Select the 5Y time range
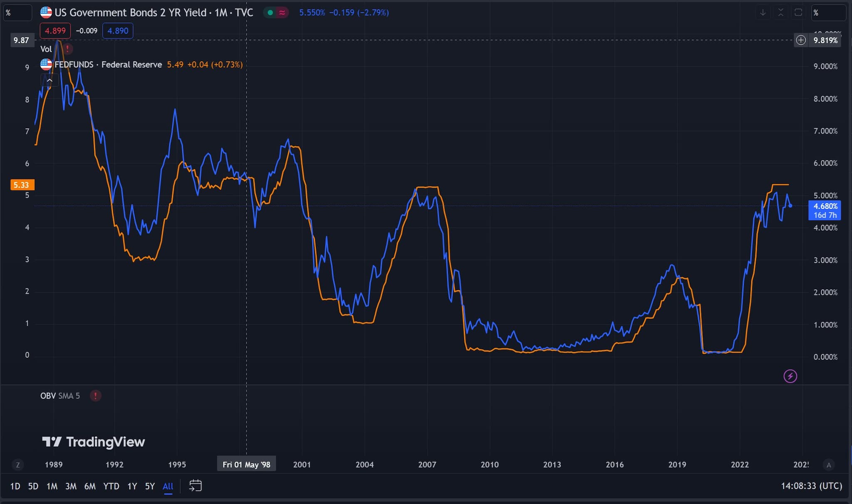852x504 pixels. [150, 486]
